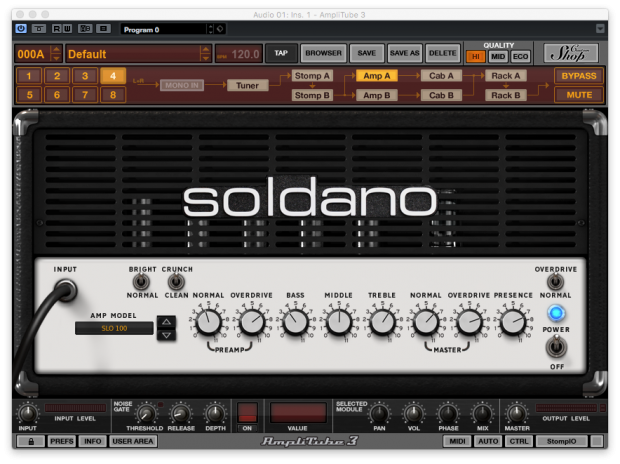Select signal chain preset 4
Screen dimensions: 620x464
tap(113, 76)
